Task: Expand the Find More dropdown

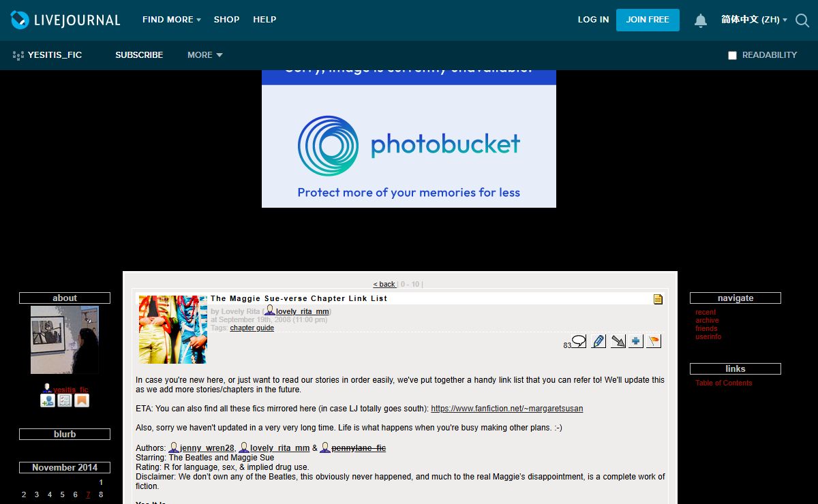Action: [x=172, y=20]
